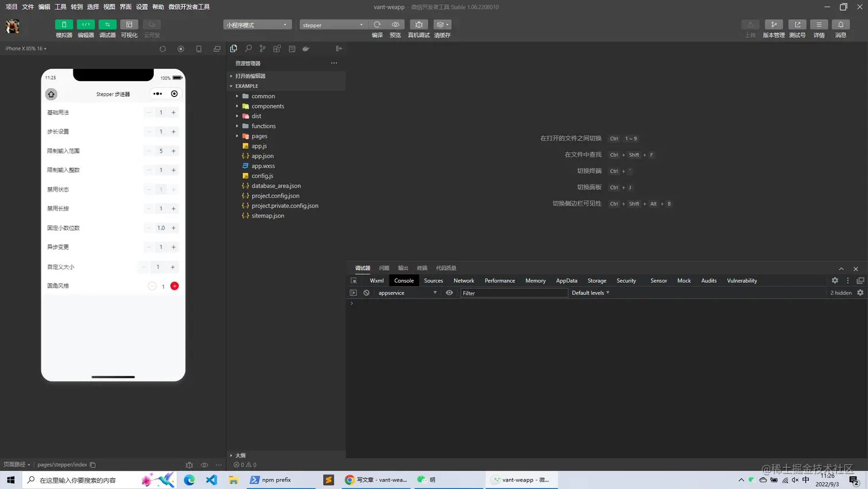868x489 pixels.
Task: Open the iPhone X 85% device dropdown
Action: click(x=26, y=49)
